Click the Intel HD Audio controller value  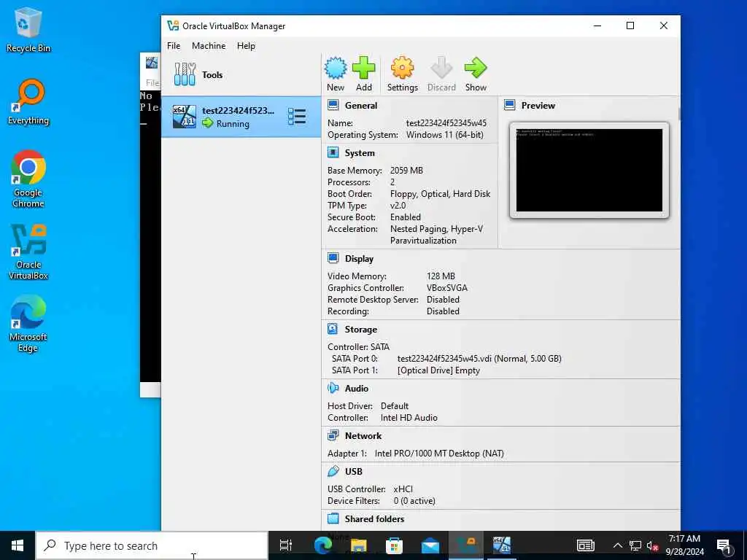click(409, 418)
